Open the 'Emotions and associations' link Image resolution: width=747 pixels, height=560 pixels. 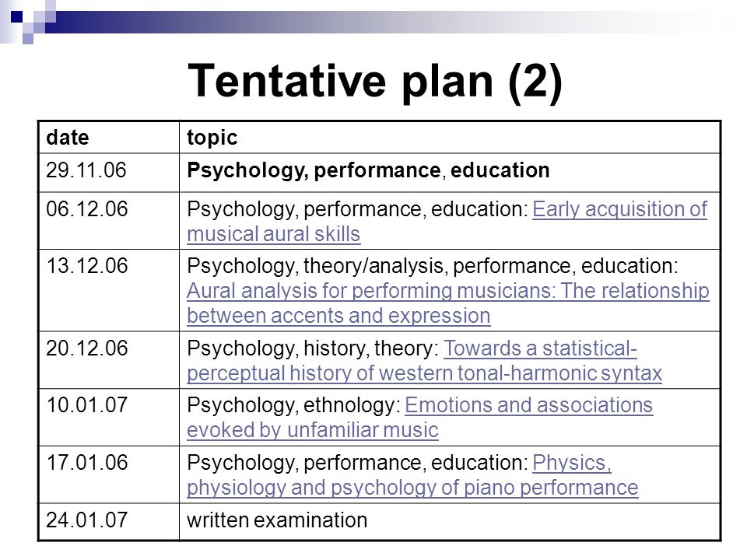click(528, 405)
